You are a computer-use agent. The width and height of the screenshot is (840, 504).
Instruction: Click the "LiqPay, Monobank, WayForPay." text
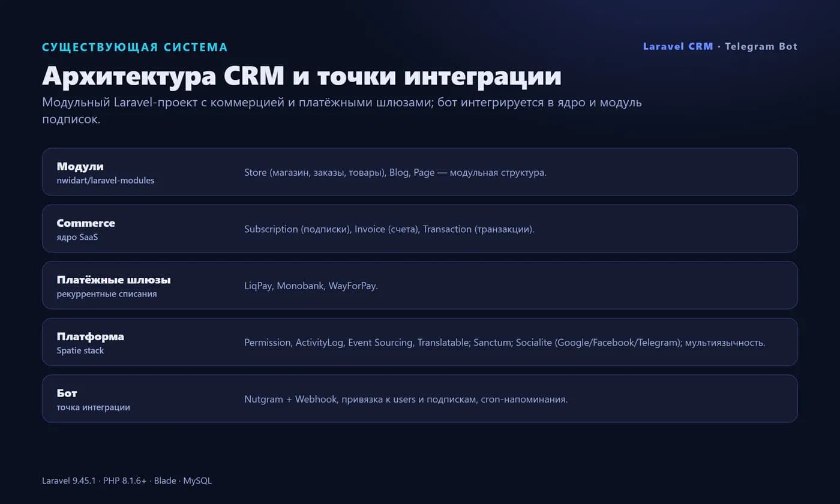[311, 286]
